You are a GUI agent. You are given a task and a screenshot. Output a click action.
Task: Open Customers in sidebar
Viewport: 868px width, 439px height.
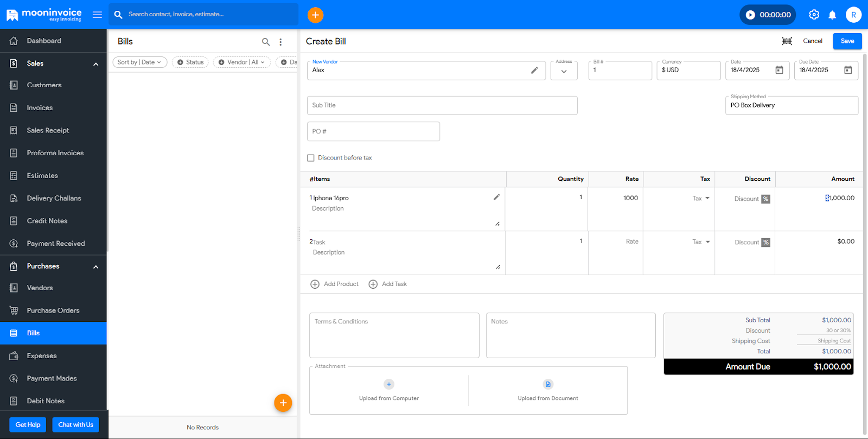click(x=53, y=85)
